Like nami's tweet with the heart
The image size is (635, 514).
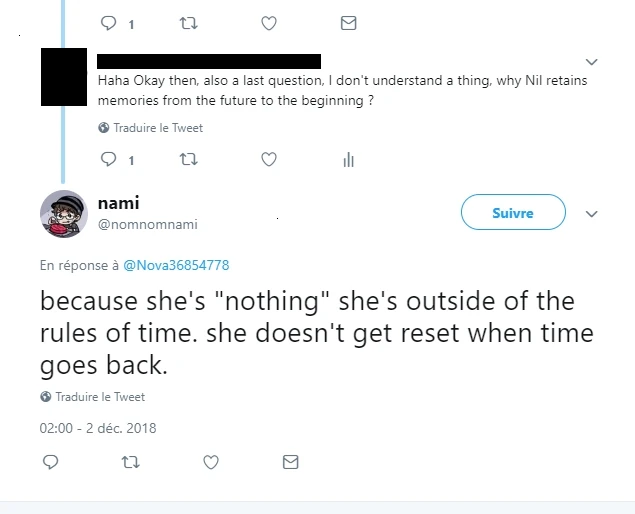(x=211, y=462)
